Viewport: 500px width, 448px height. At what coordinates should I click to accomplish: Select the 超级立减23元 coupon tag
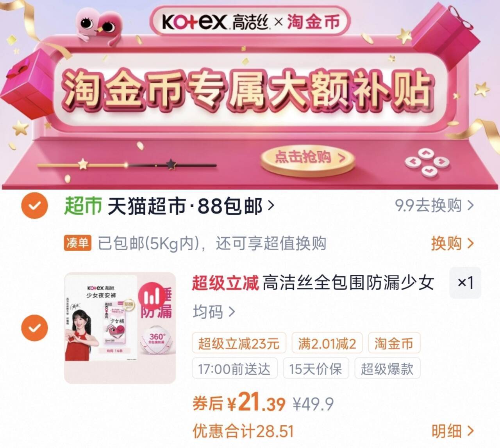[239, 343]
